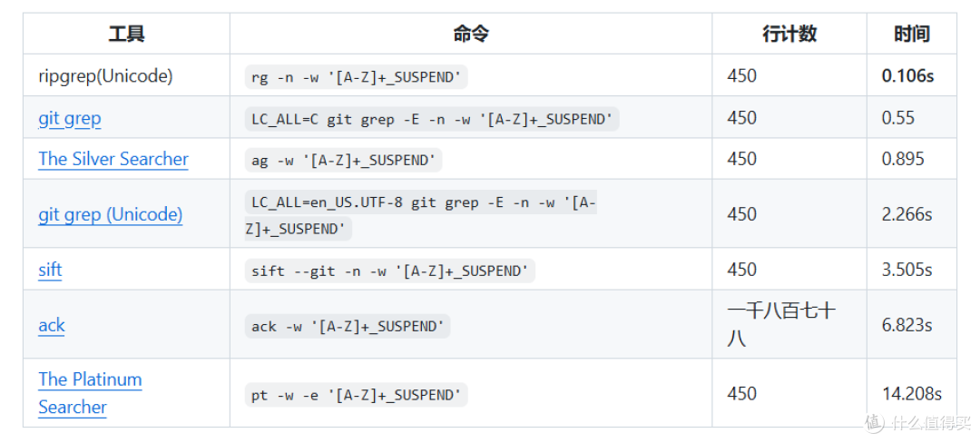
Task: Click the rg -n -w command code
Action: click(x=357, y=77)
